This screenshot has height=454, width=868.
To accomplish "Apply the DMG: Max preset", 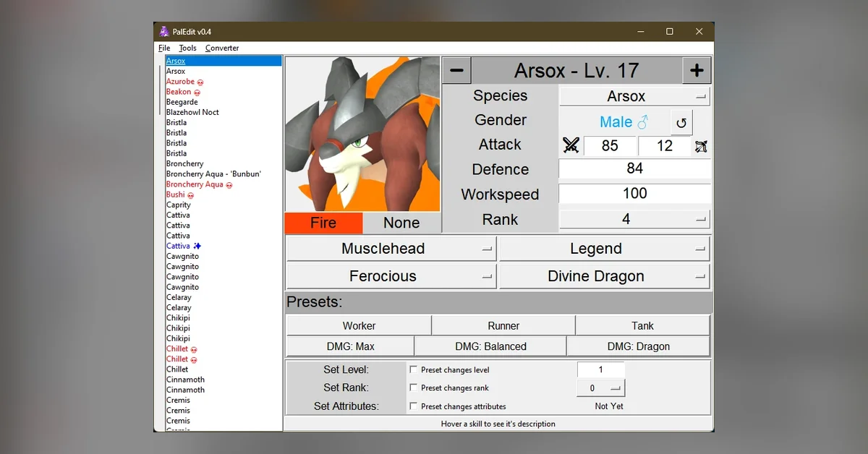I will [350, 346].
